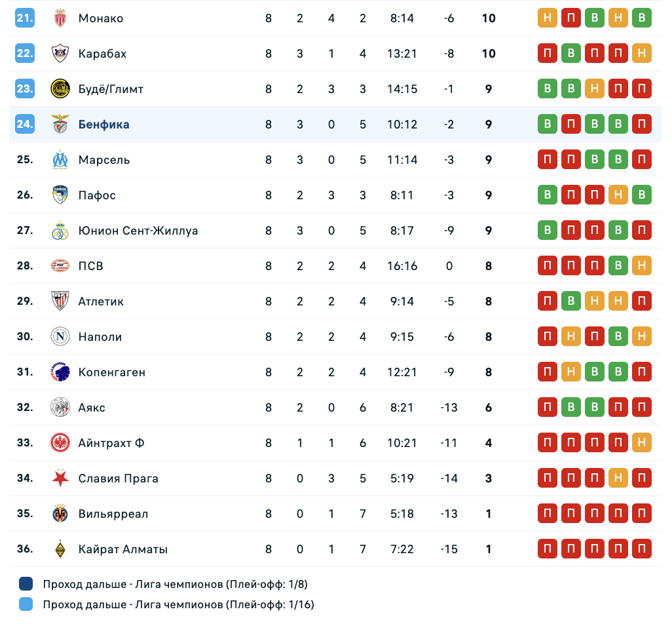672x624 pixels.
Task: Click the position 24 rank badge
Action: [x=25, y=125]
